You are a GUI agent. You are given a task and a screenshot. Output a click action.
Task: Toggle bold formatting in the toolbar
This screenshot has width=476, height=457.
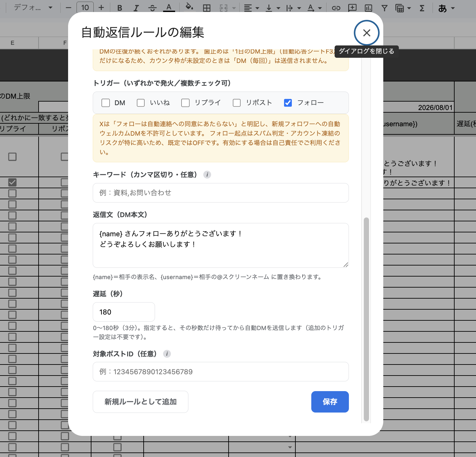(x=120, y=8)
